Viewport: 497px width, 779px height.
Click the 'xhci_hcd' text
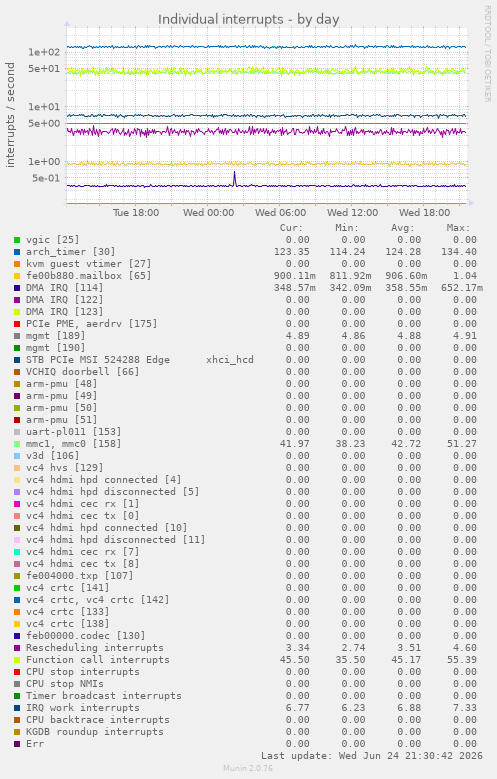point(230,360)
